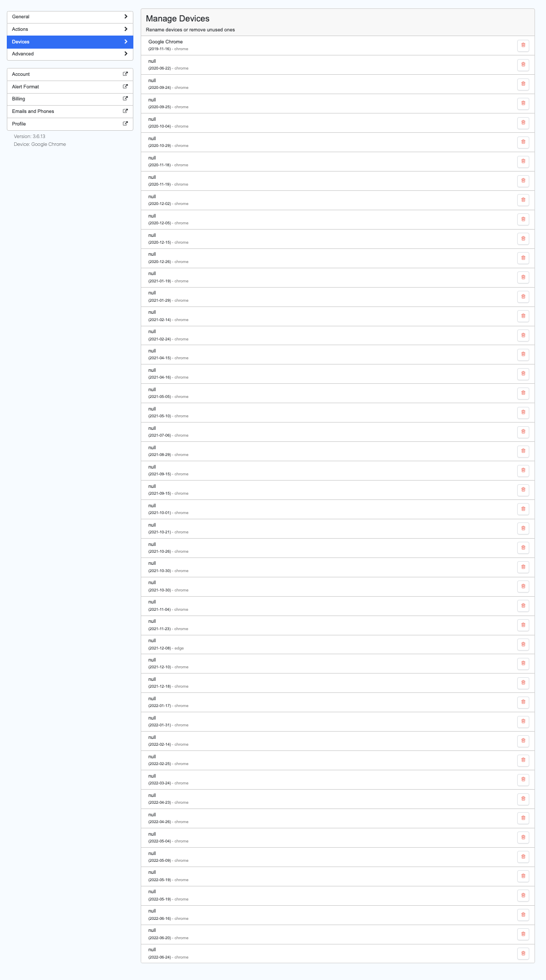Delete the device dated 2022-01-17
This screenshot has height=980, width=546.
tap(523, 702)
